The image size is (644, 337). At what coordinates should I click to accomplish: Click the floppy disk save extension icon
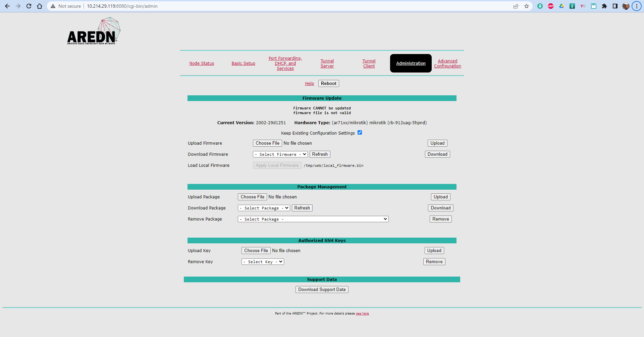(594, 6)
